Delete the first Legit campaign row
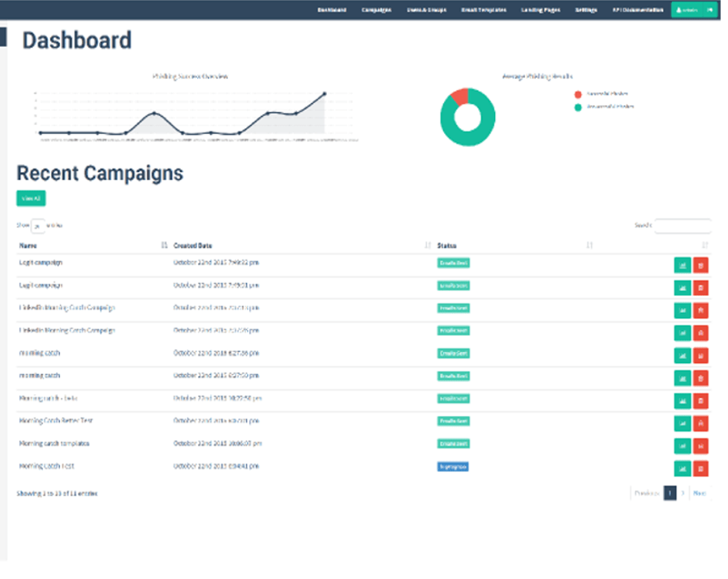 pos(701,264)
